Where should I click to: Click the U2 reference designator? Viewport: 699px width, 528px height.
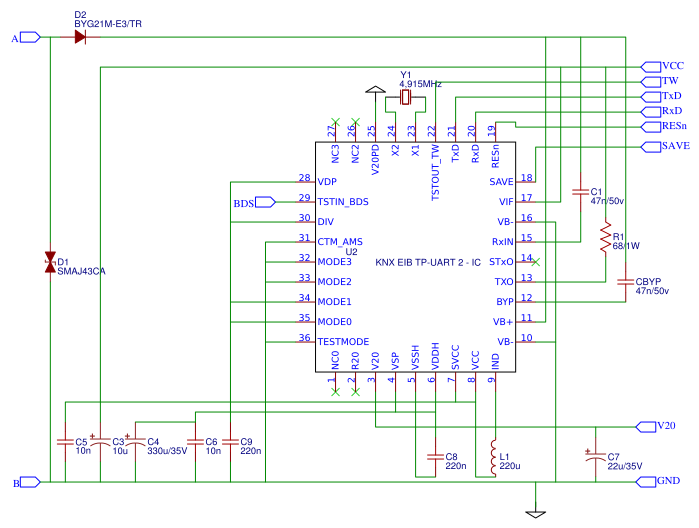(x=351, y=252)
